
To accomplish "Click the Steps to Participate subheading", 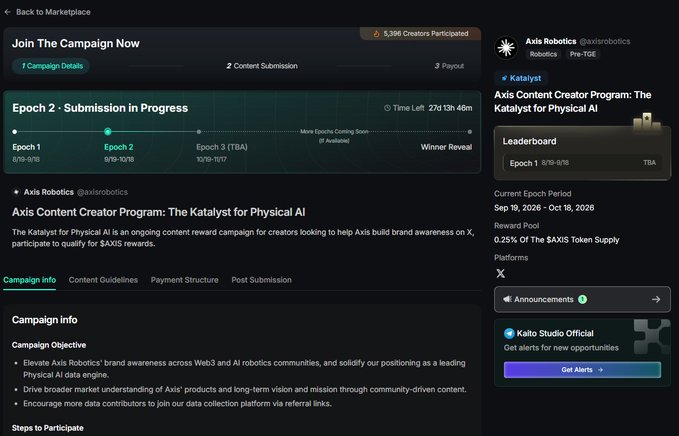I will coord(48,428).
